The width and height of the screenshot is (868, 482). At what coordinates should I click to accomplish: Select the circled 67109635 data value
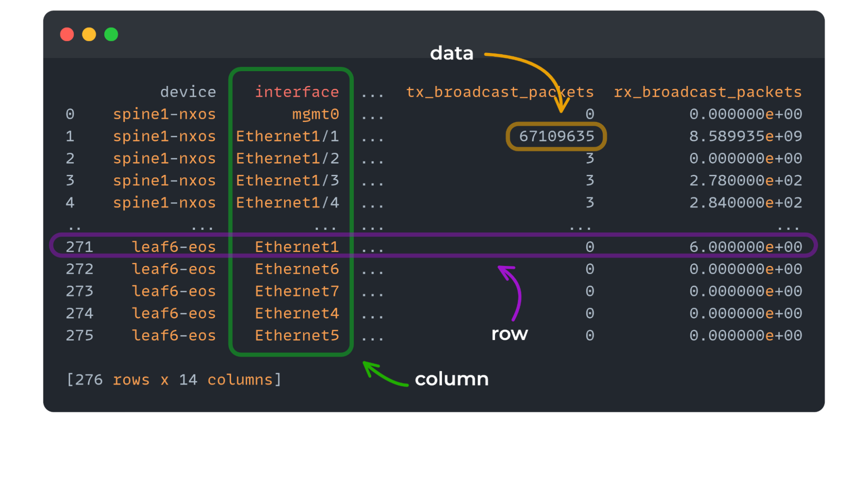pyautogui.click(x=556, y=136)
